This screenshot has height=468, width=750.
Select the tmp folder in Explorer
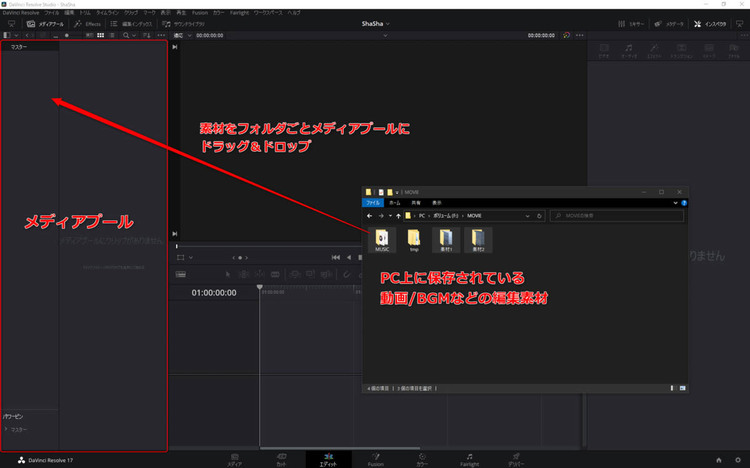tap(413, 239)
